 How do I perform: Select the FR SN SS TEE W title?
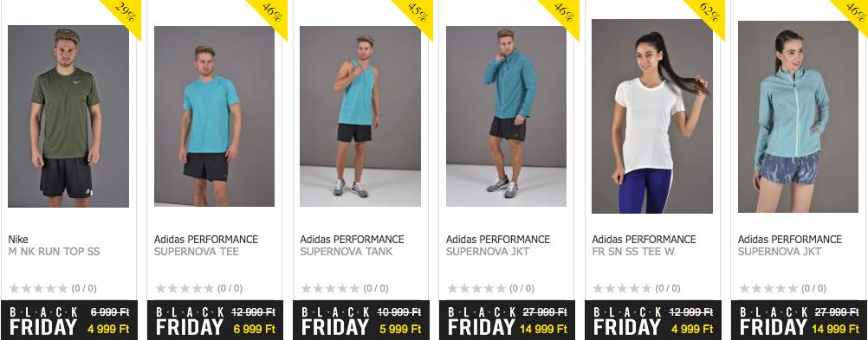[x=634, y=252]
